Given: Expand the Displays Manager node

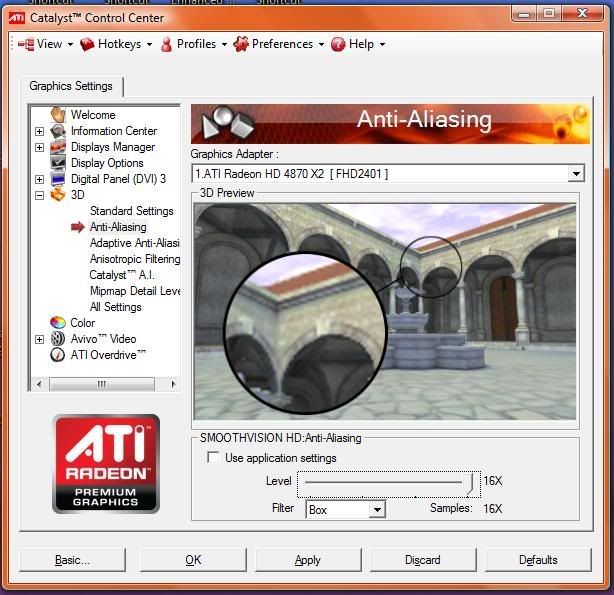Looking at the screenshot, I should tap(40, 147).
